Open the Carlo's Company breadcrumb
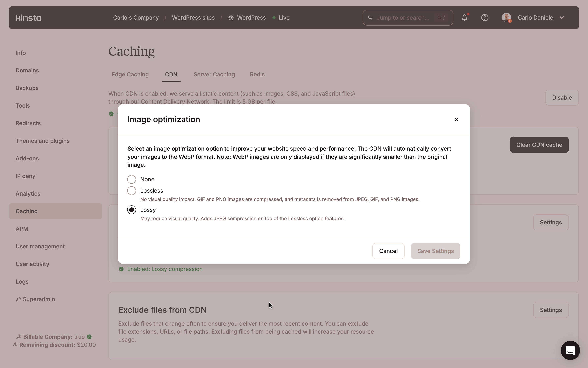The height and width of the screenshot is (368, 588). 136,18
